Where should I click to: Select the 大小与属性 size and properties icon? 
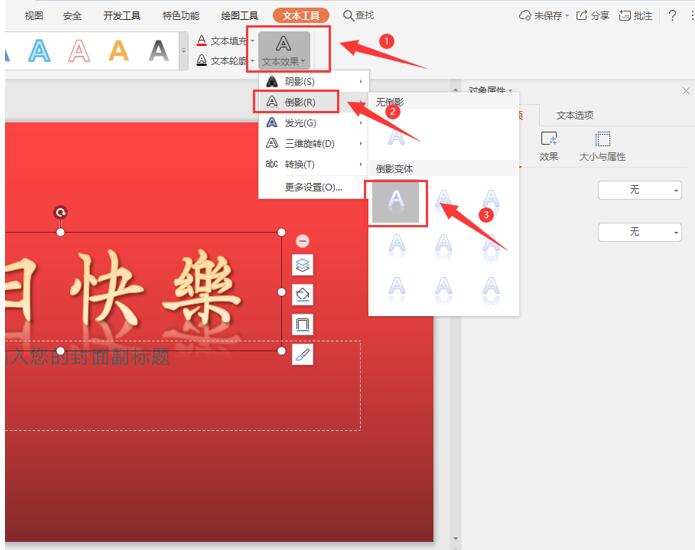coord(602,146)
